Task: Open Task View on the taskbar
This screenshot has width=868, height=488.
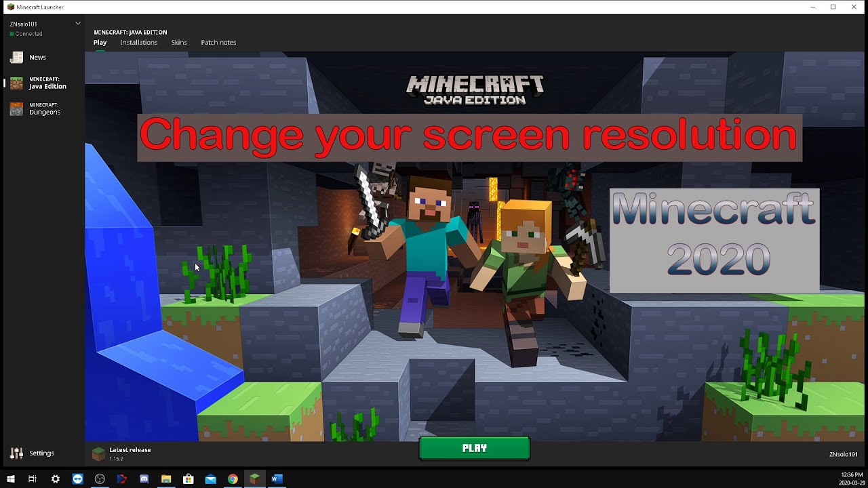Action: tap(33, 479)
